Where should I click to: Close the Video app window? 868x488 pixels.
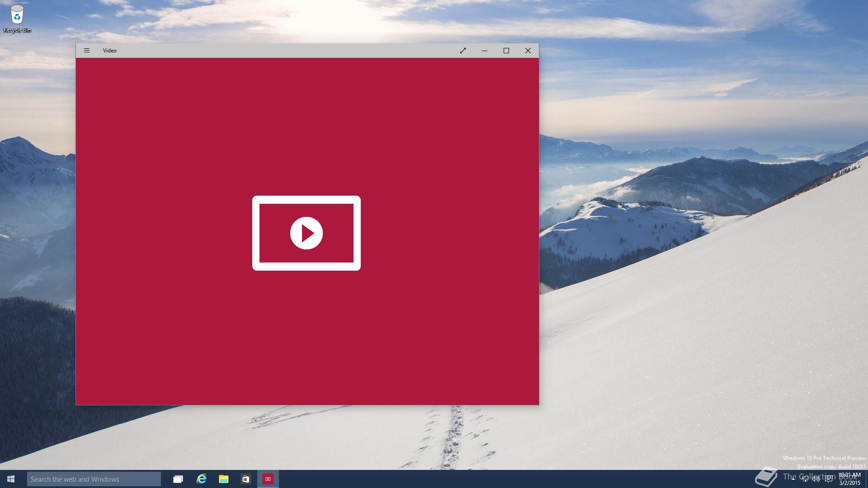pyautogui.click(x=528, y=51)
